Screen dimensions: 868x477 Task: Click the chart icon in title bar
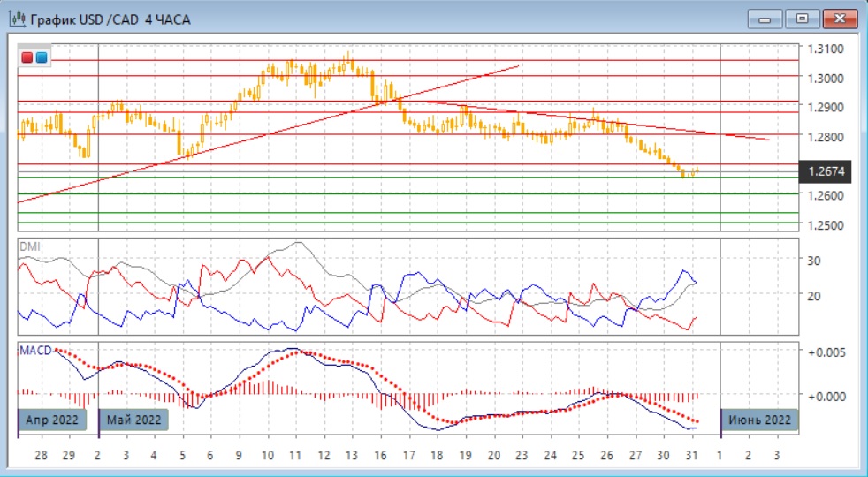[x=18, y=19]
